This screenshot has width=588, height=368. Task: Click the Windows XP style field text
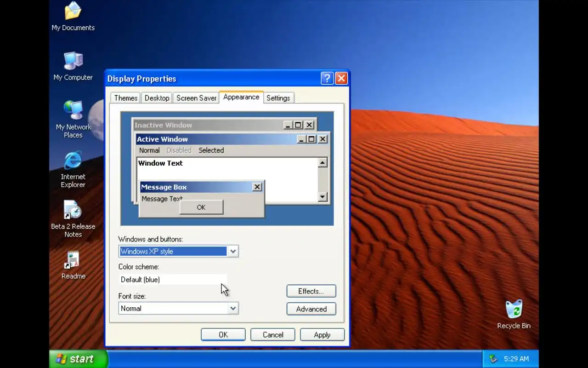147,251
